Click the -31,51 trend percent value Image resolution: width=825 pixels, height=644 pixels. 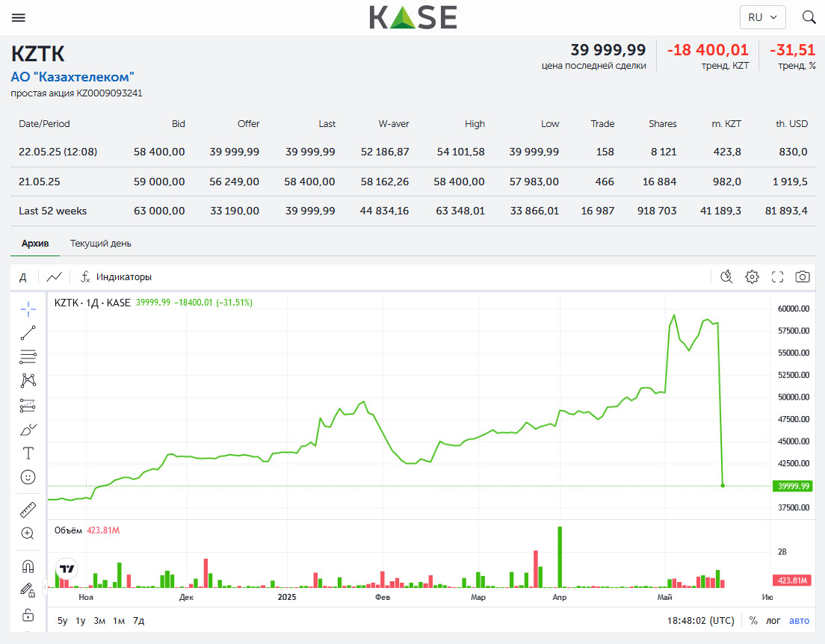(792, 50)
